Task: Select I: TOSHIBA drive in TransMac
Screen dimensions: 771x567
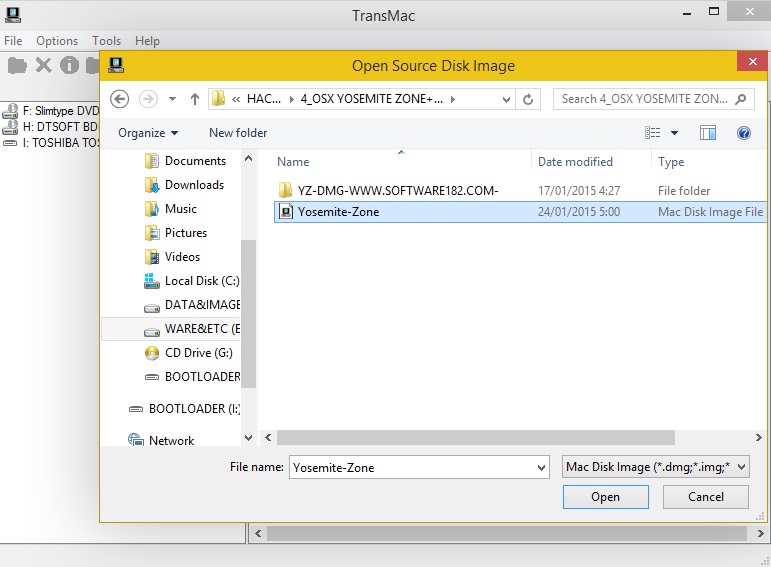Action: coord(52,143)
